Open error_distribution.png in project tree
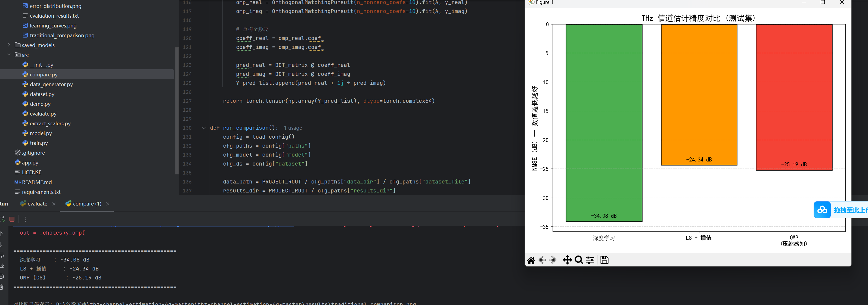The image size is (868, 305). [55, 6]
